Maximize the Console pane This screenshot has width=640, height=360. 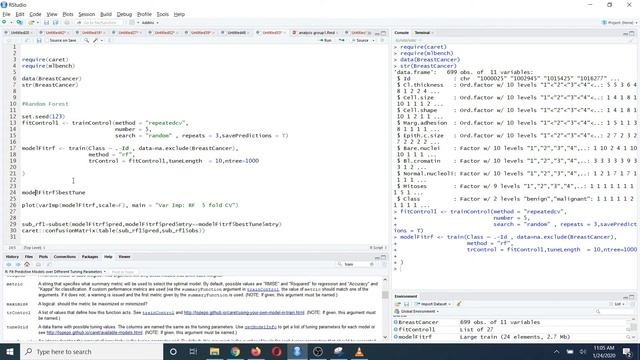coord(632,33)
